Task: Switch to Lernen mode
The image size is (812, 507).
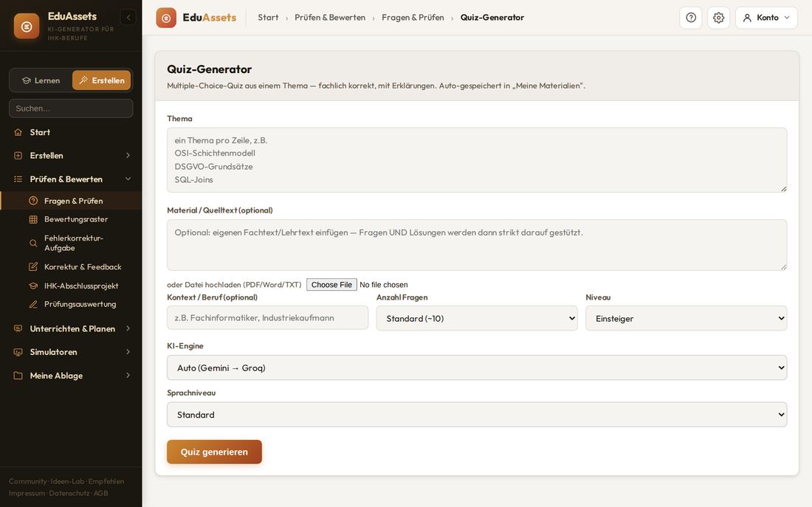Action: [41, 80]
